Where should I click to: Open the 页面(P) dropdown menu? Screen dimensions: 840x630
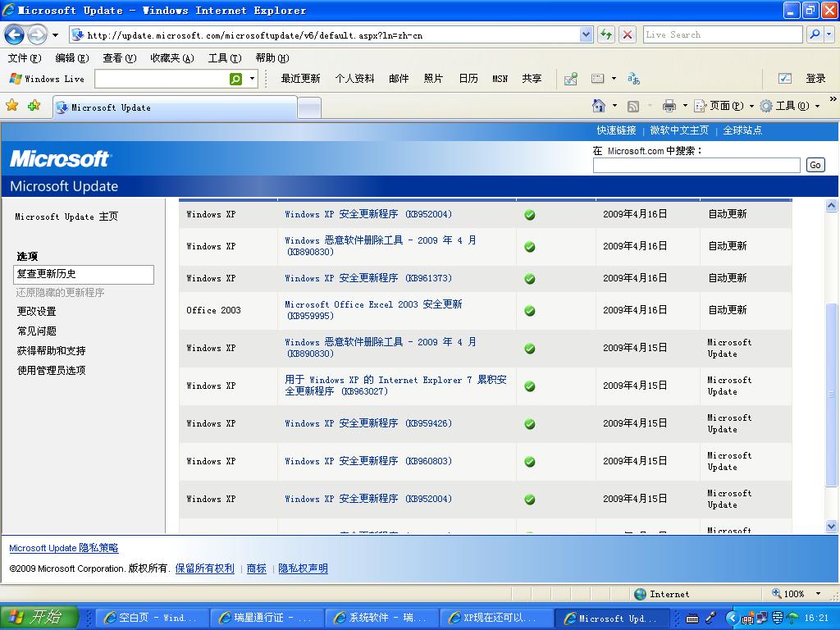pos(724,106)
